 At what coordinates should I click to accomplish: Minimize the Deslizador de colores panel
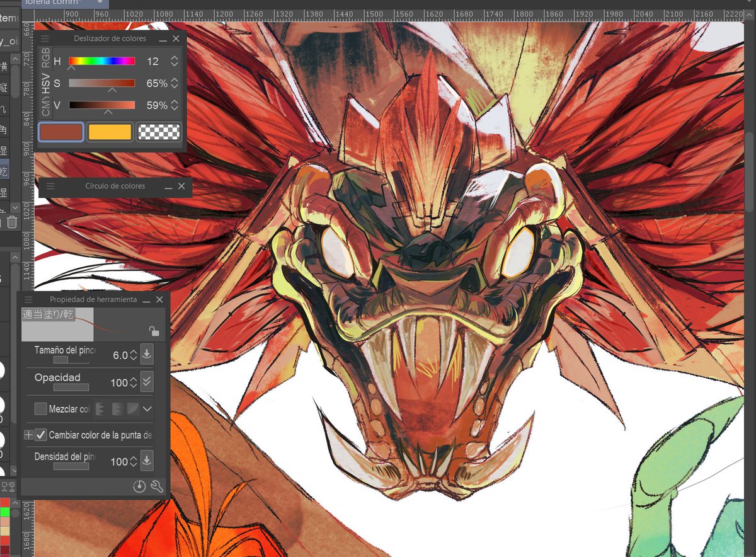point(163,39)
